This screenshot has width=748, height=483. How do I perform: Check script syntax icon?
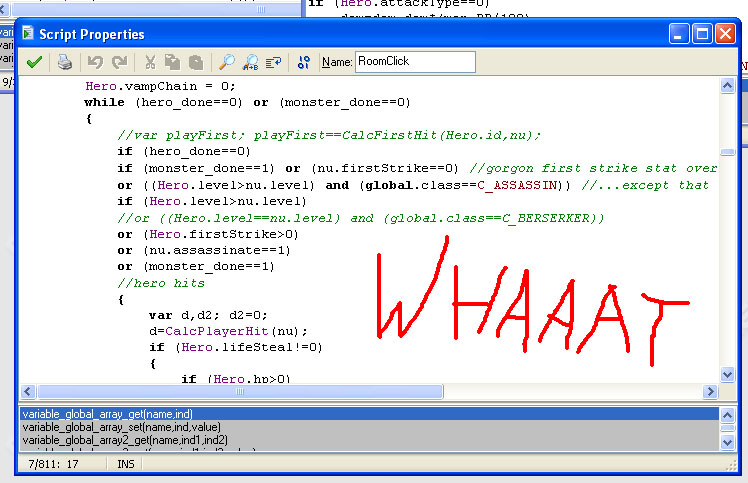pyautogui.click(x=303, y=62)
